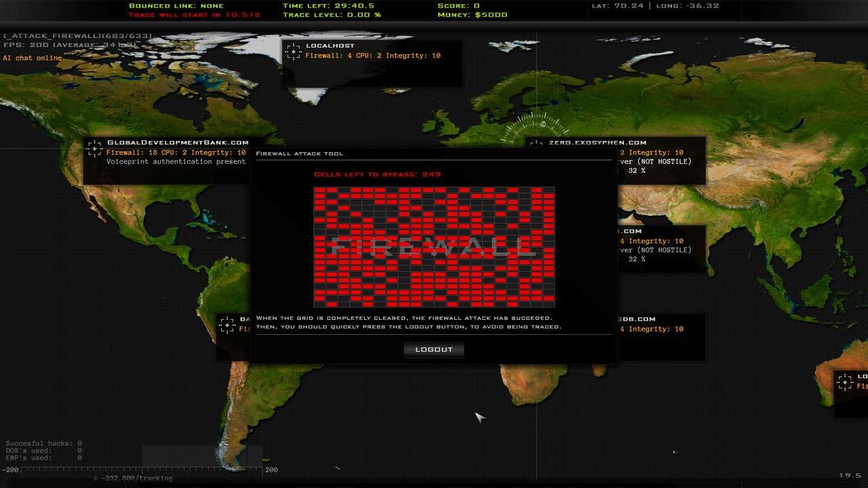Select the GlobalDevelopmentBank.com target icon
868x488 pixels.
(x=94, y=148)
